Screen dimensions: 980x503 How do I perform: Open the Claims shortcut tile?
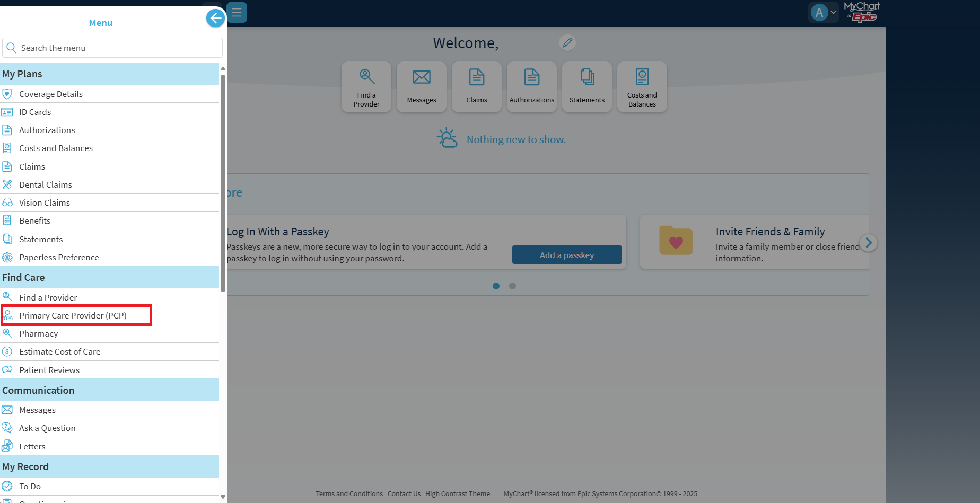tap(476, 87)
